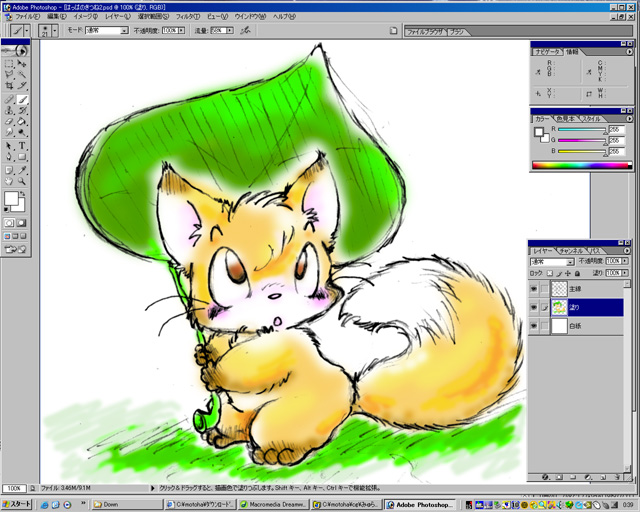640x512 pixels.
Task: Select the Move tool
Action: [x=22, y=64]
